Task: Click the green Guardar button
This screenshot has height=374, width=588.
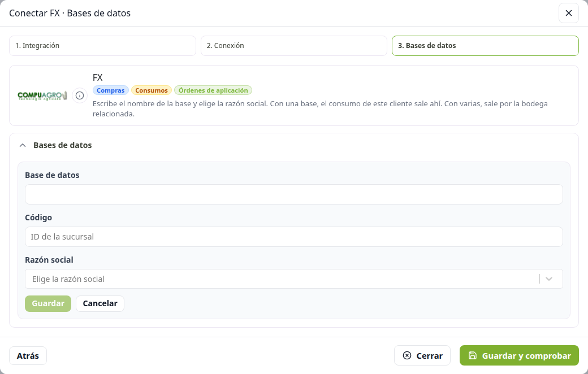Action: click(48, 303)
